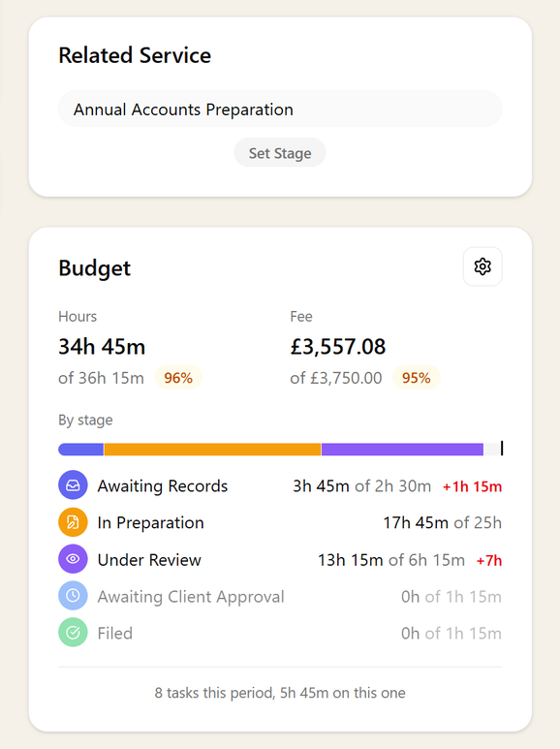Select the Annual Accounts Preparation service field
The height and width of the screenshot is (749, 560).
tap(280, 109)
